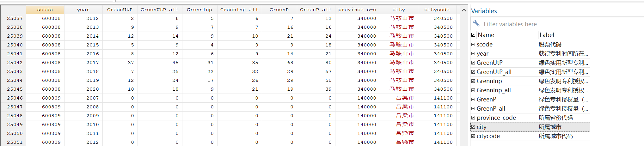Click GreenUtP cell 37 in row 25042

tap(120, 63)
